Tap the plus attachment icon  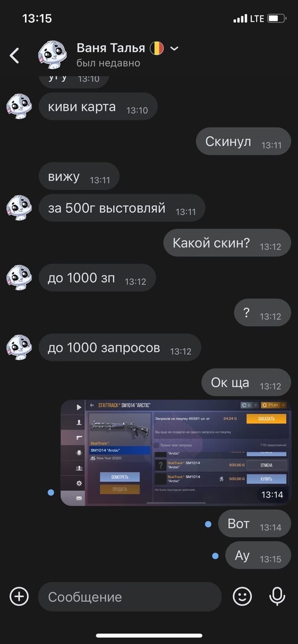coord(19,596)
